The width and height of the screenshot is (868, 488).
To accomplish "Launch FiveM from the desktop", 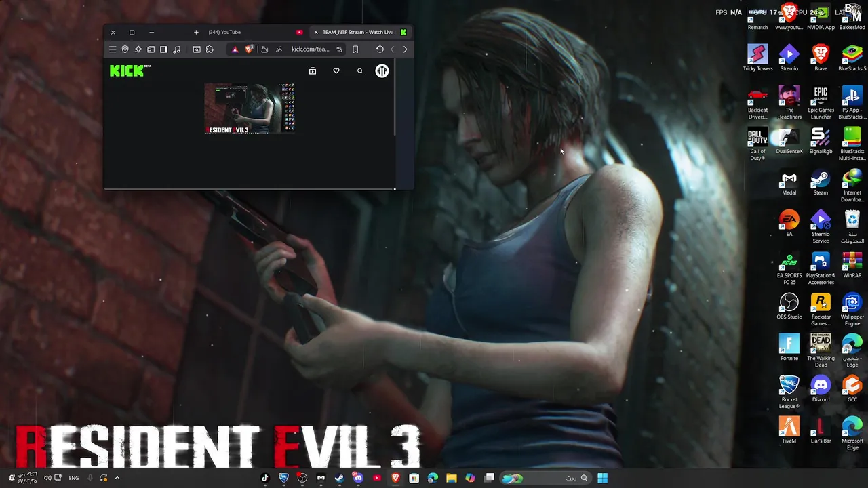I will coord(789,431).
